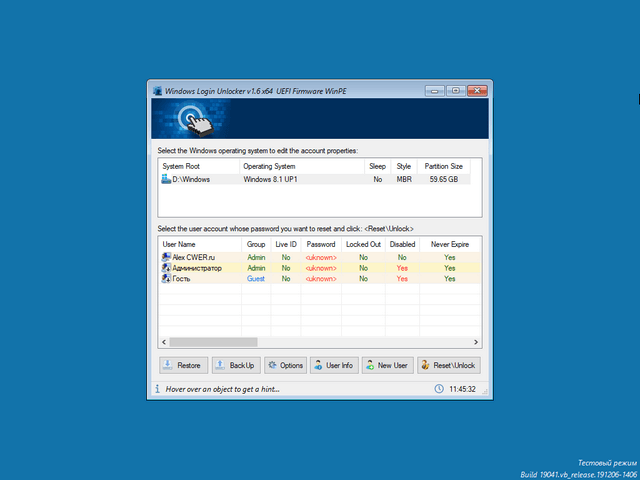This screenshot has width=640, height=480.
Task: Click the Reset\Unlock button
Action: (449, 365)
